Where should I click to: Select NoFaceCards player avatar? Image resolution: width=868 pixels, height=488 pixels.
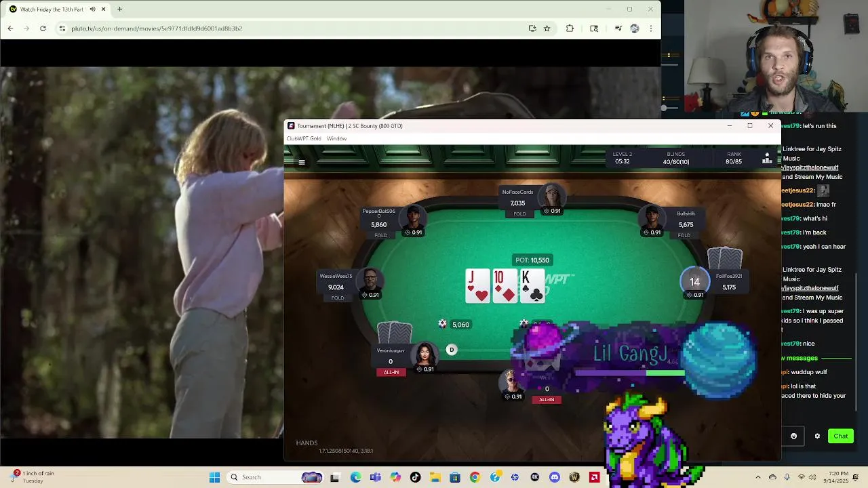552,196
